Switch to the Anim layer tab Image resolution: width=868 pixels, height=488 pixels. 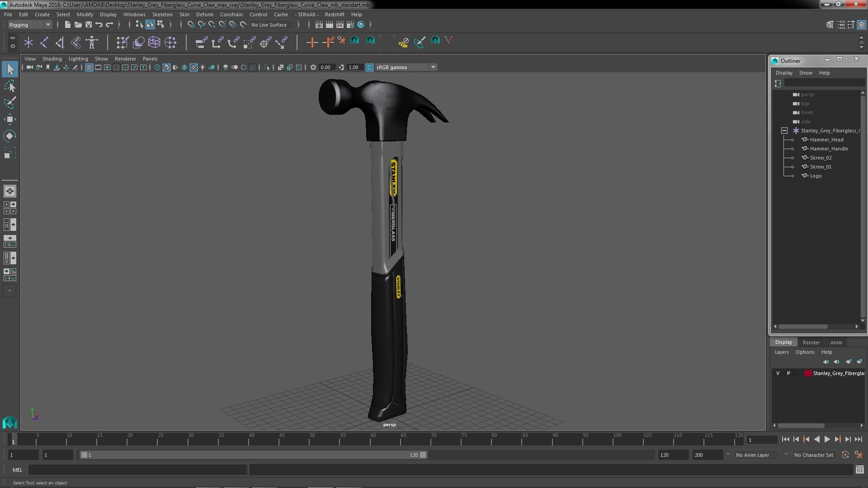point(836,343)
